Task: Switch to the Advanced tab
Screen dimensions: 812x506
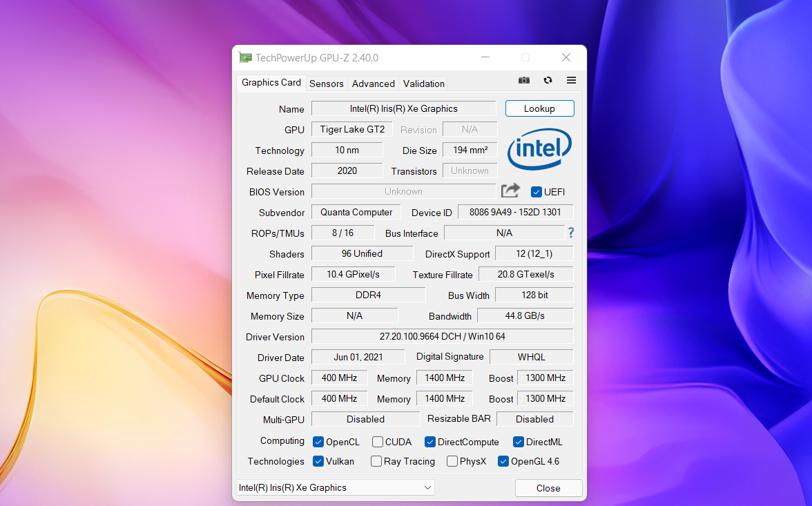Action: click(374, 84)
